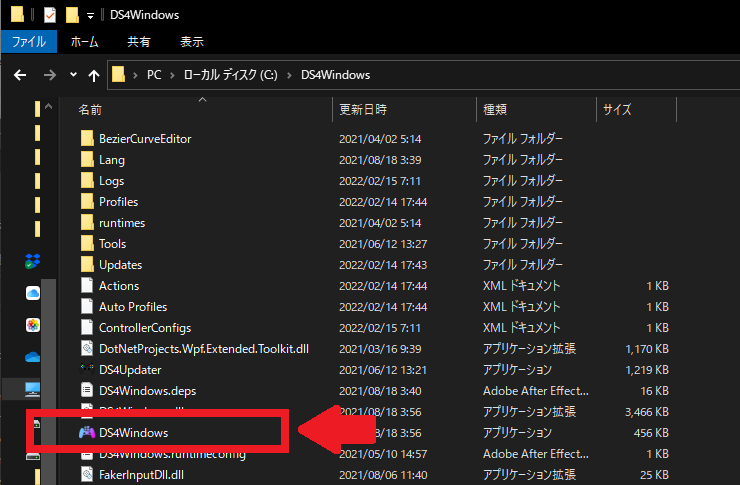Click the size 1,219 KB for DS4Updater

647,370
